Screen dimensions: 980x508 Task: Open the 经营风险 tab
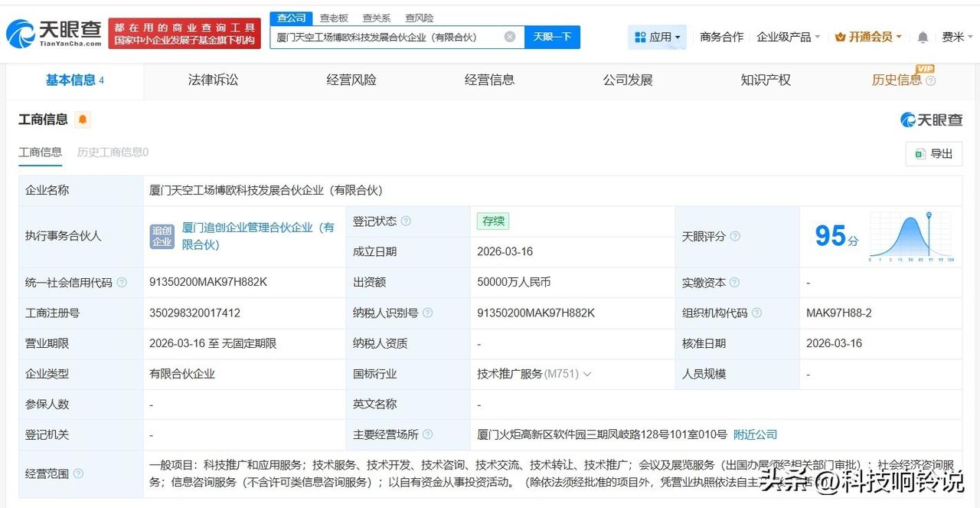(x=351, y=80)
